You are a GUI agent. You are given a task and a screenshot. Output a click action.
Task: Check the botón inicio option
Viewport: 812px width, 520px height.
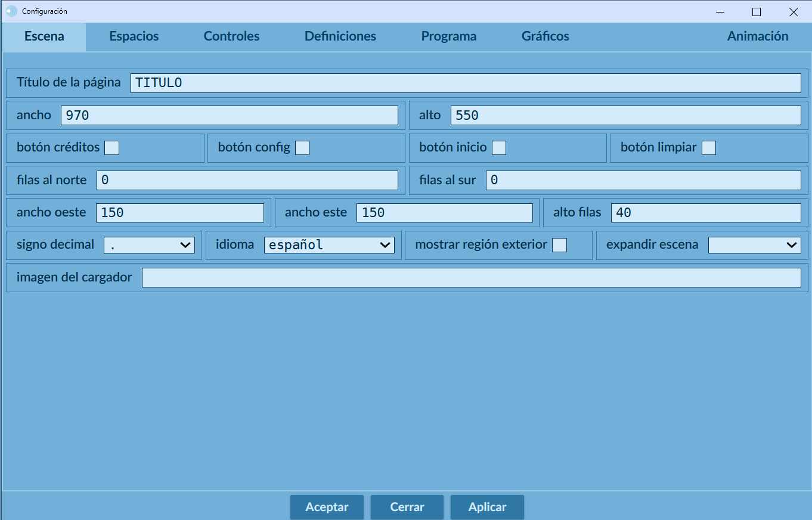499,148
